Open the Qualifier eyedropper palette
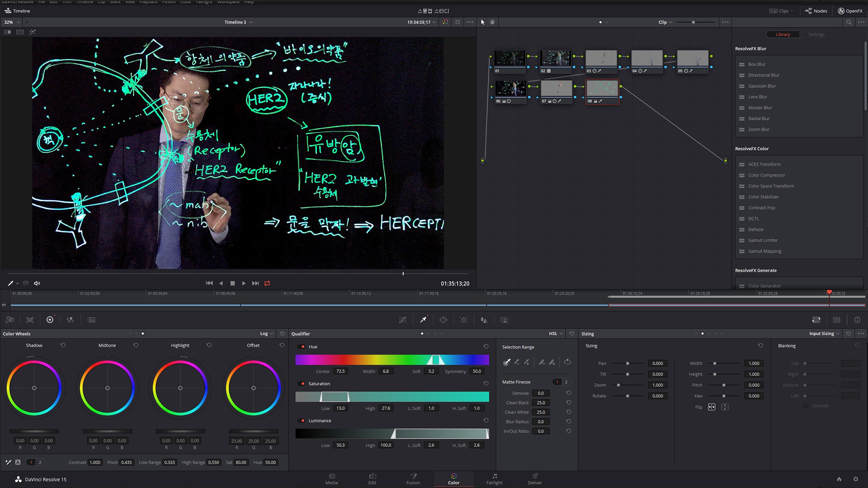Screen dimensions: 868x488 tap(423, 320)
